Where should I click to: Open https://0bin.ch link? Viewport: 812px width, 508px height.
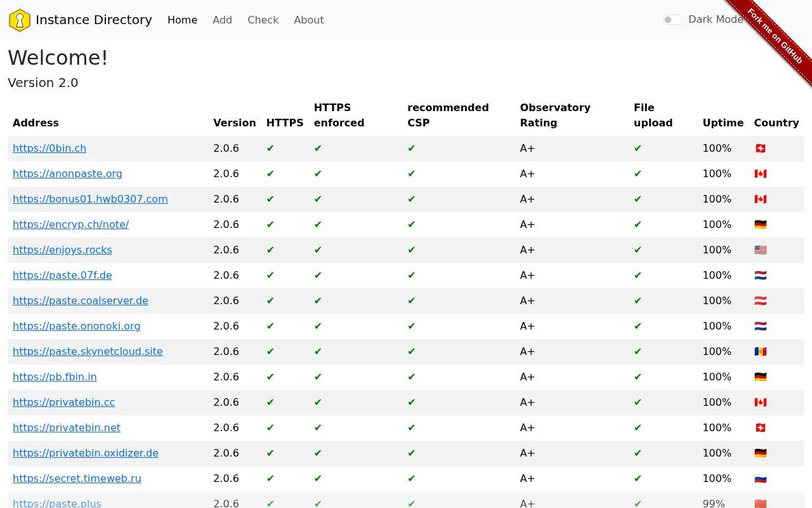(x=49, y=148)
